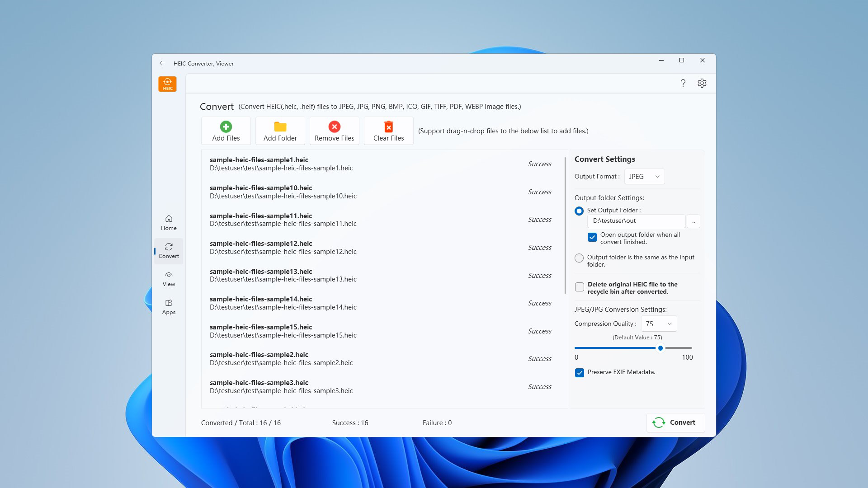The width and height of the screenshot is (868, 488).
Task: Switch to View in the sidebar
Action: 169,279
